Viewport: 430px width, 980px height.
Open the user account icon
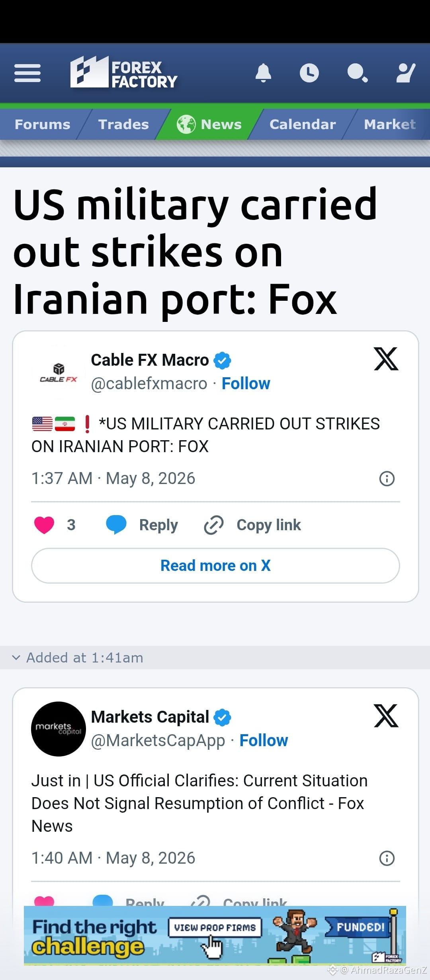406,73
